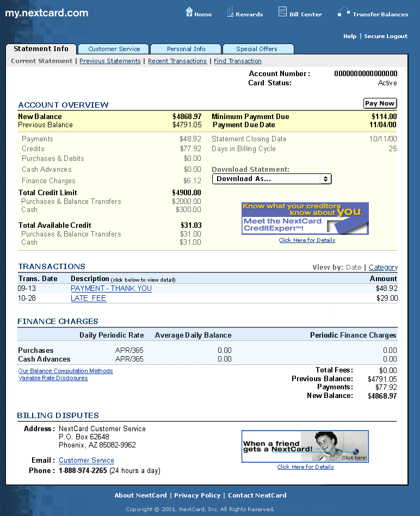420x516 pixels.
Task: Select Current Statement sub-navigation item
Action: pyautogui.click(x=41, y=61)
